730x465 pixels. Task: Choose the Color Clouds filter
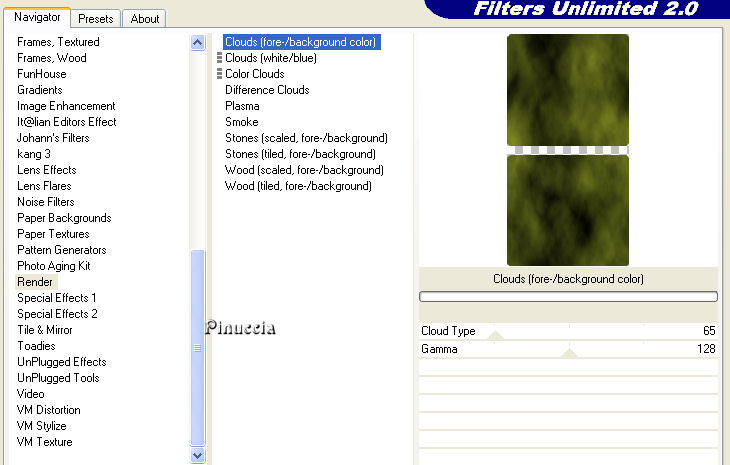[x=255, y=74]
